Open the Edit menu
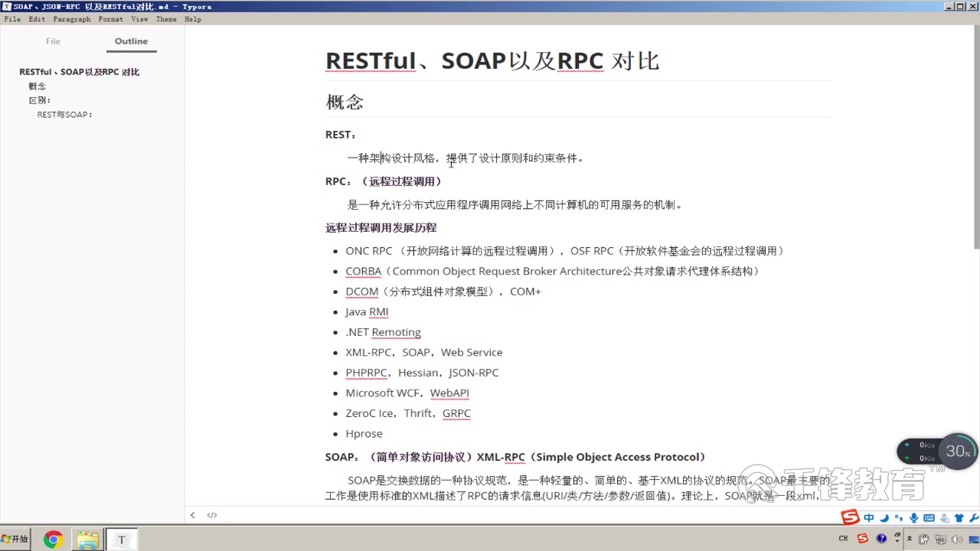Viewport: 980px width, 551px height. coord(37,19)
